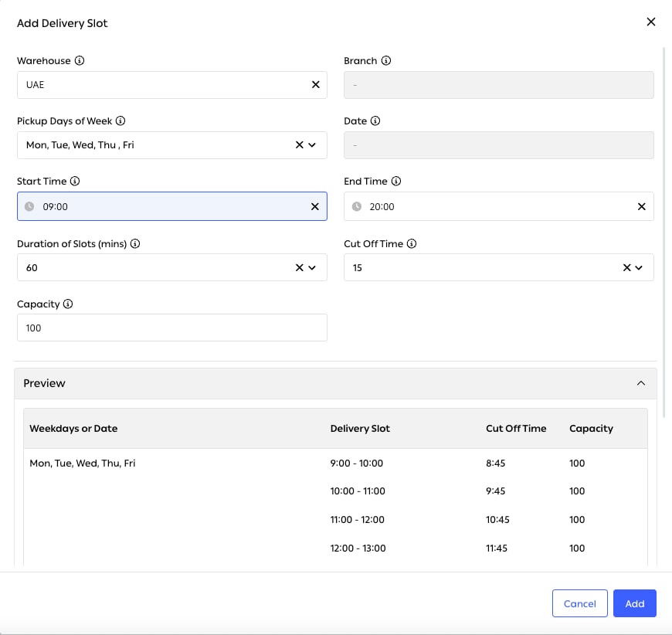Image resolution: width=672 pixels, height=635 pixels.
Task: Click the Cut Off Time info icon
Action: coord(412,243)
